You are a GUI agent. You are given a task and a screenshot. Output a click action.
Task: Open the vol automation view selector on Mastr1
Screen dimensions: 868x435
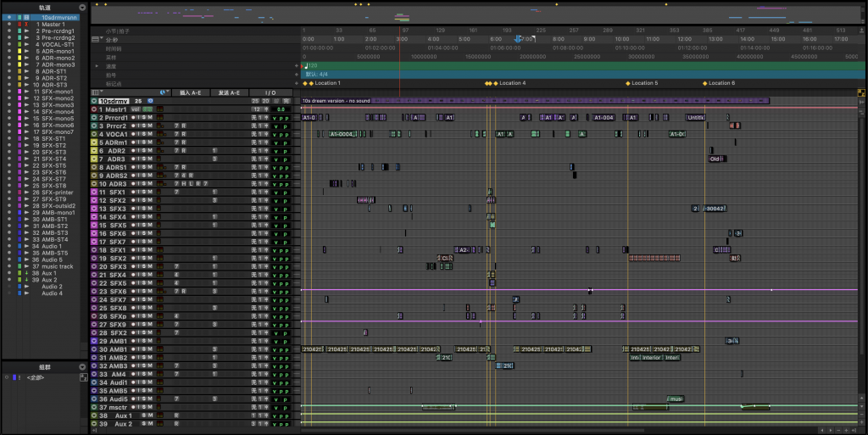136,109
